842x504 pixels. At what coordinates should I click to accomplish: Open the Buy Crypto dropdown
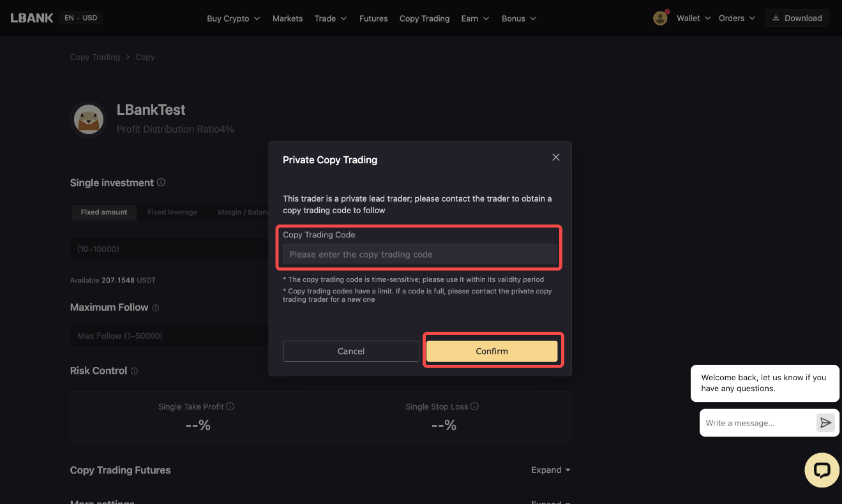233,19
